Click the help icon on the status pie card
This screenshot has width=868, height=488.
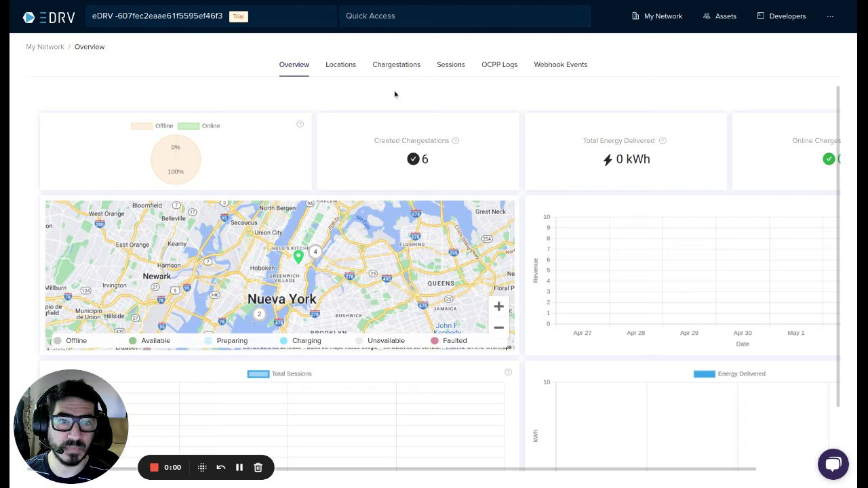(x=300, y=124)
